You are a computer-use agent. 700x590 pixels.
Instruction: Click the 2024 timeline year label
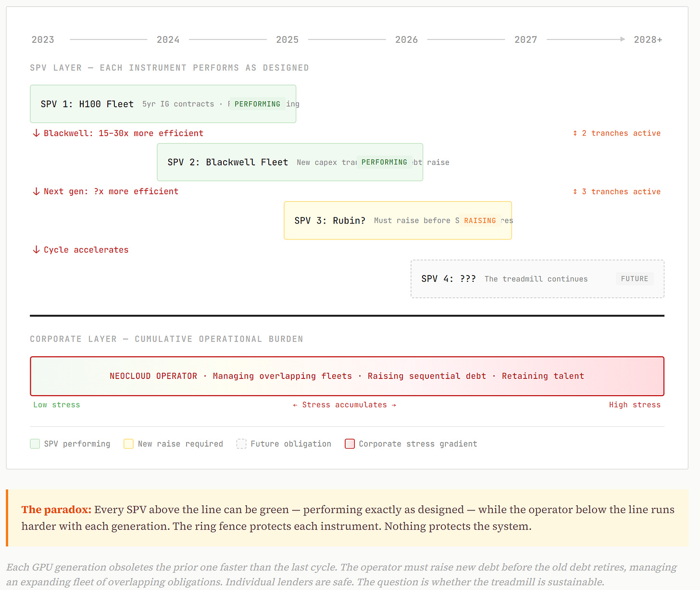(x=168, y=40)
